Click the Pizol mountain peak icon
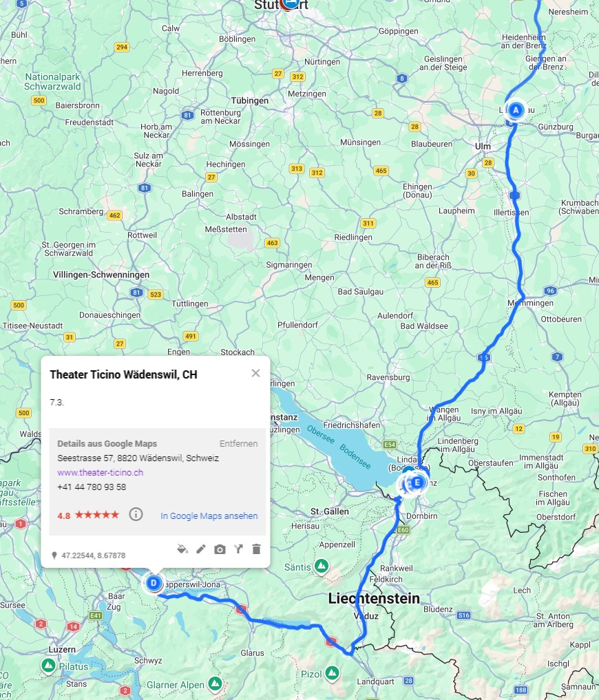 tap(332, 672)
